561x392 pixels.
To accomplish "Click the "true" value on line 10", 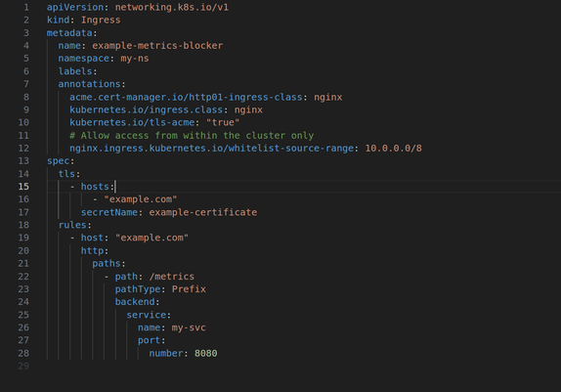I will [x=223, y=122].
